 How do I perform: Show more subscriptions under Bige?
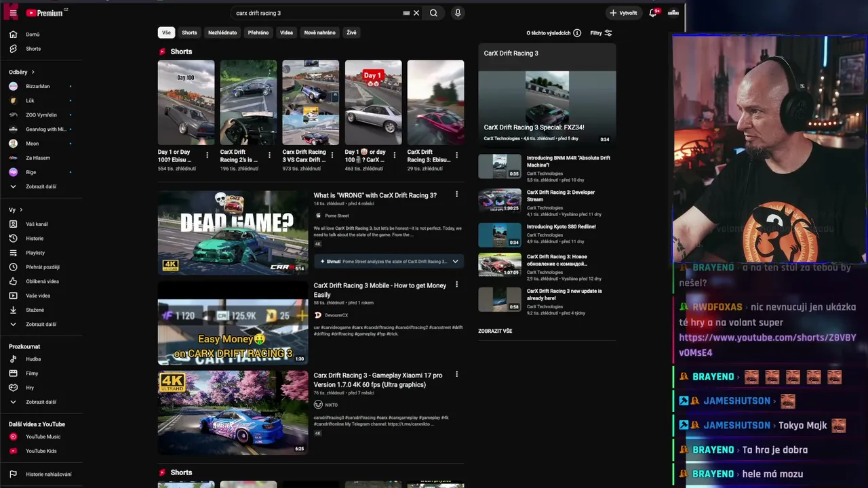[41, 186]
